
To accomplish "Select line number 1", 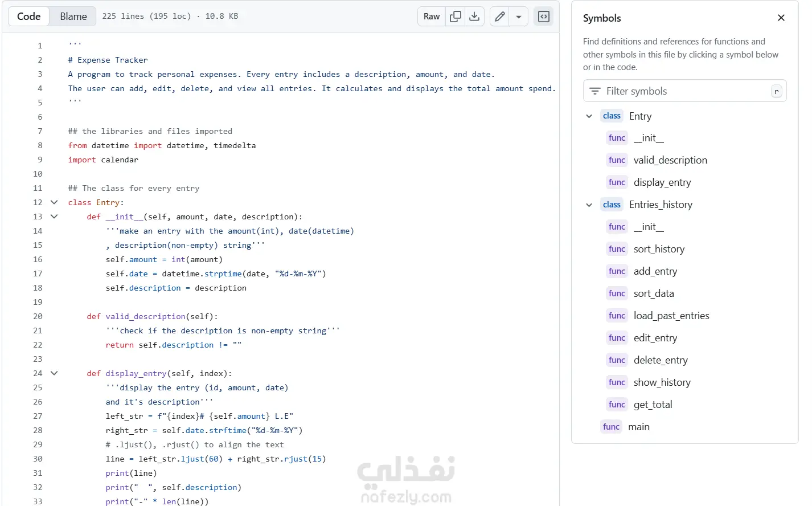I will 40,46.
